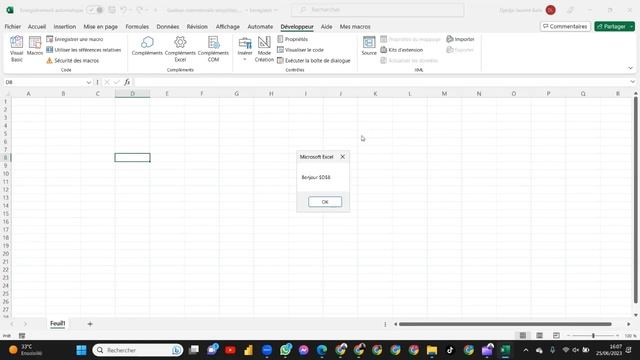Click the macro recording status bar icon

pos(22,336)
